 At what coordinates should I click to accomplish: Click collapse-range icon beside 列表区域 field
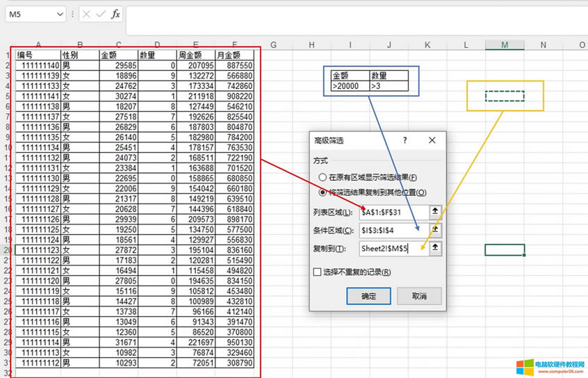tap(436, 212)
